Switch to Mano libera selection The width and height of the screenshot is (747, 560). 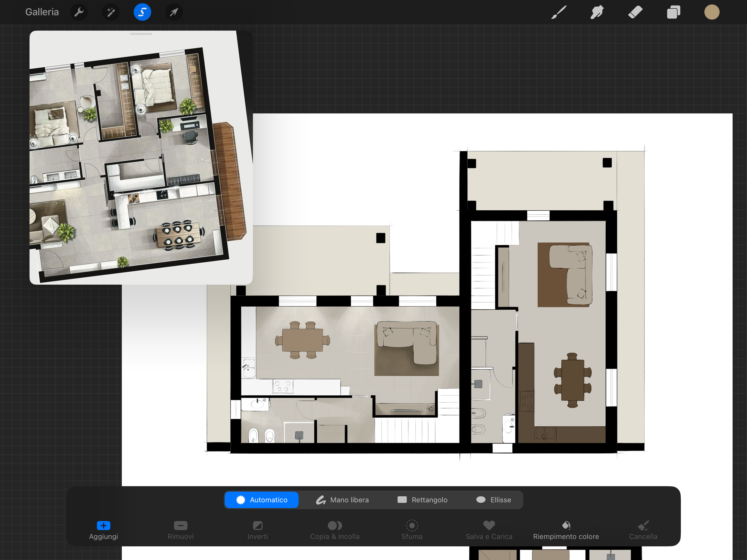click(x=342, y=500)
